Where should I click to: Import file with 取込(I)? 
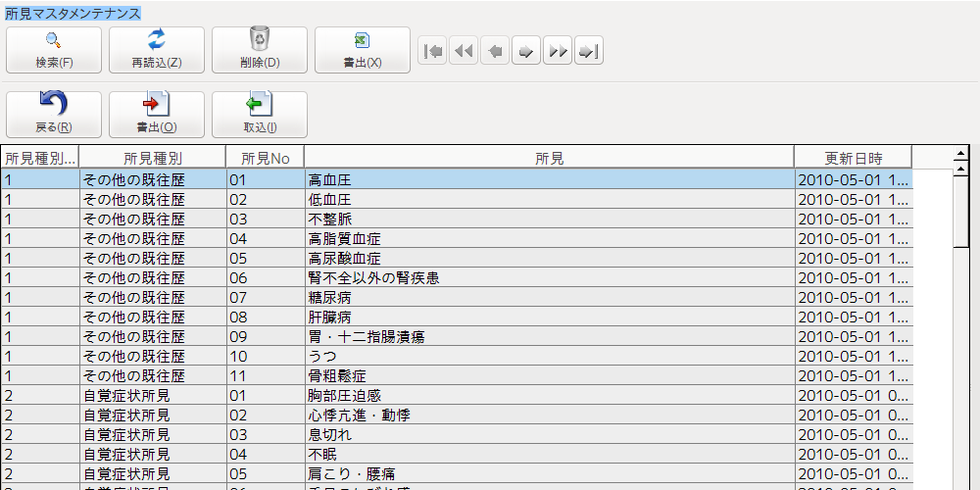click(260, 115)
